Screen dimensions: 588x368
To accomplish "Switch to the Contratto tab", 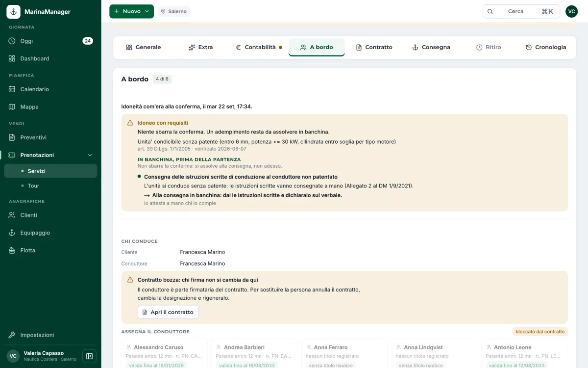I will coord(374,47).
